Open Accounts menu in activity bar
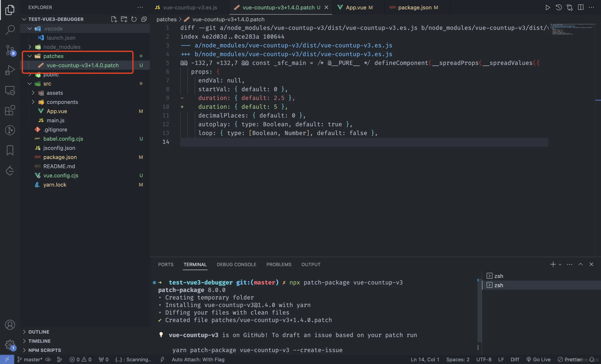Screen dimensions: 601x364 click(x=10, y=325)
